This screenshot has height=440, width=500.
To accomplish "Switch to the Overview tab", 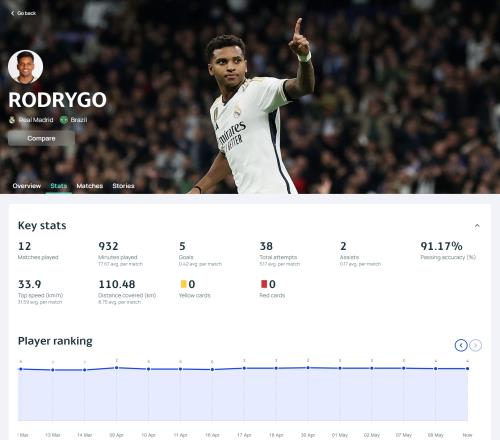I will 27,186.
